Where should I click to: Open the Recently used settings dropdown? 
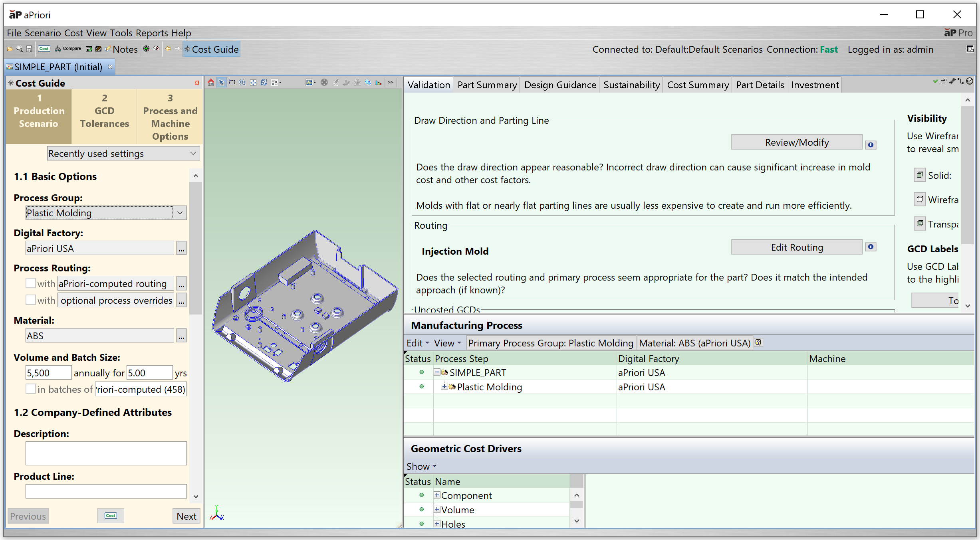[123, 153]
